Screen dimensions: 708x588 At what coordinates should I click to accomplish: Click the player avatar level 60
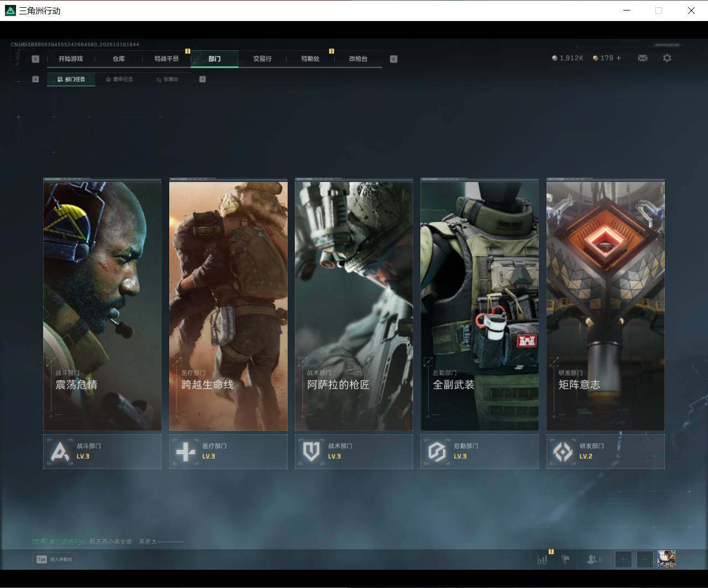pos(666,560)
